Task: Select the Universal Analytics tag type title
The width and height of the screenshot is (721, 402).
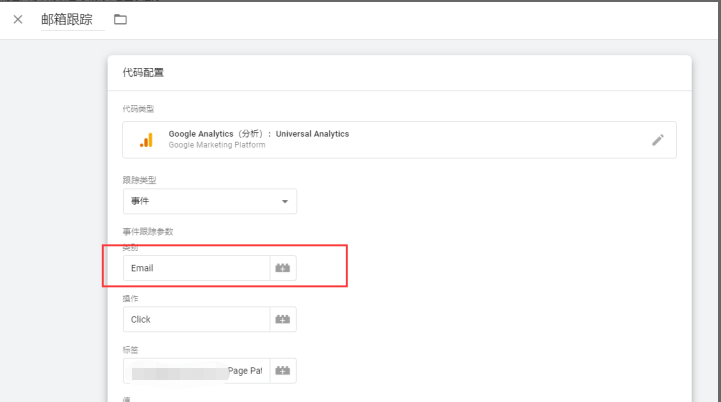Action: coord(258,134)
